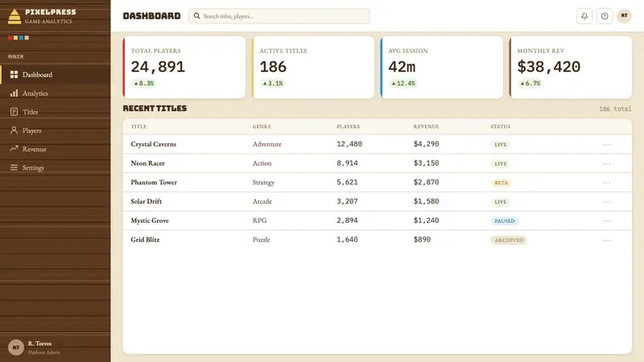
Task: Open the help question mark icon
Action: point(605,16)
